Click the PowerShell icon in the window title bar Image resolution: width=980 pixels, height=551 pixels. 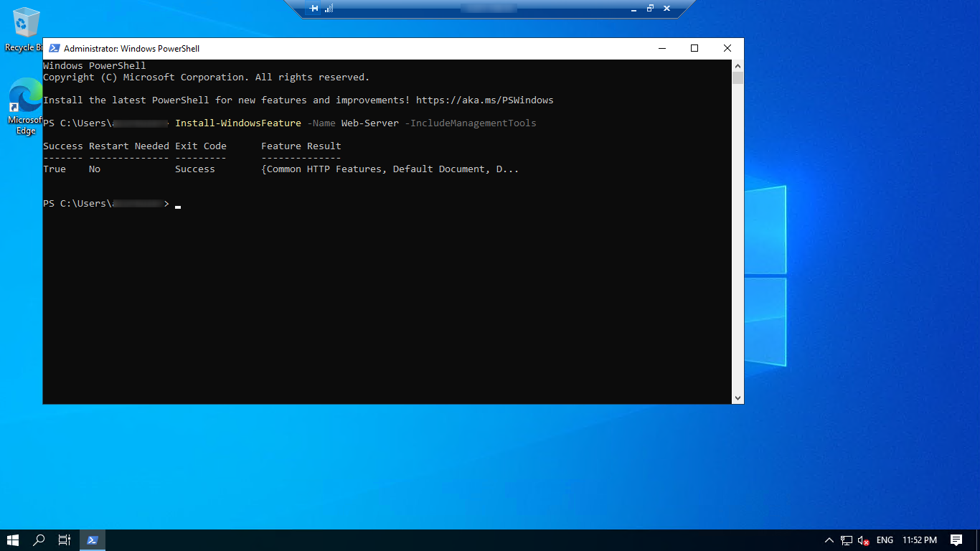click(55, 49)
